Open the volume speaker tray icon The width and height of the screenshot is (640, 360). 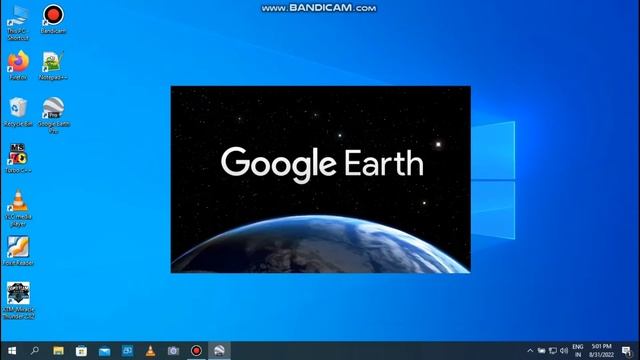pyautogui.click(x=564, y=351)
